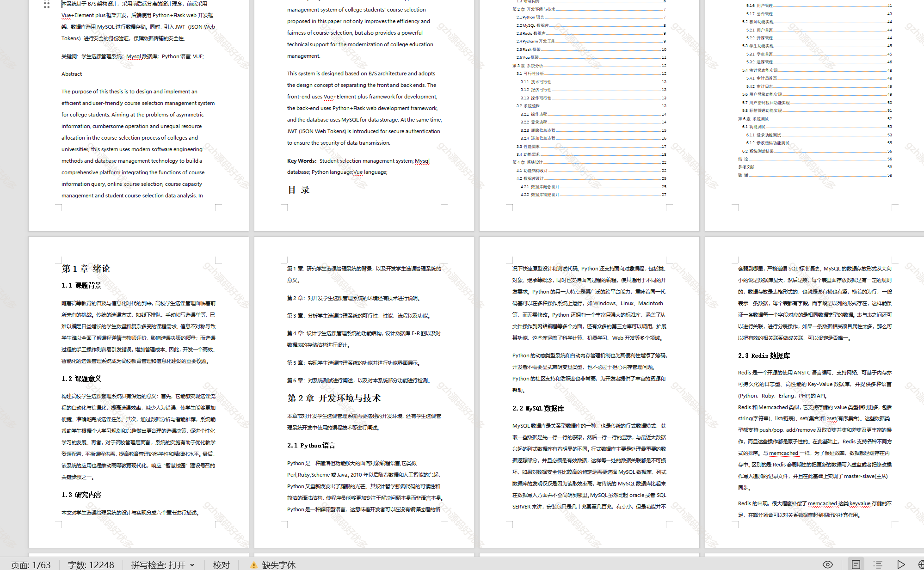Click the missing fonts warning icon
Screen dimensions: 924x570
pyautogui.click(x=253, y=565)
